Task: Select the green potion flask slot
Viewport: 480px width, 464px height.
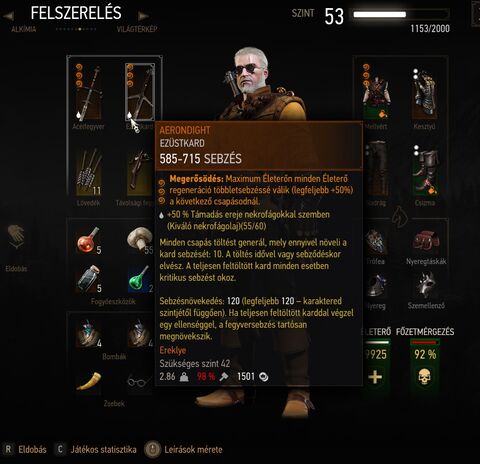Action: [140, 279]
